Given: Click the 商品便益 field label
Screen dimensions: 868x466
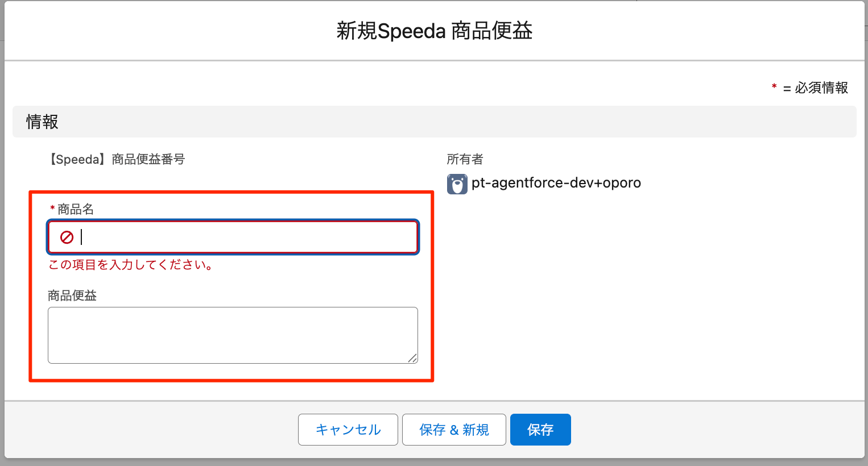Looking at the screenshot, I should [72, 296].
